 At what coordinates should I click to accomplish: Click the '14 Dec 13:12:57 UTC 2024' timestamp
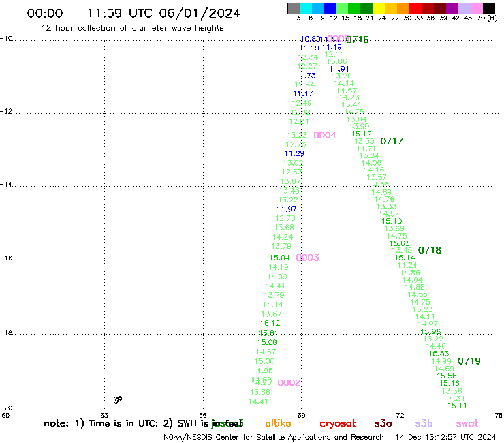pyautogui.click(x=445, y=438)
